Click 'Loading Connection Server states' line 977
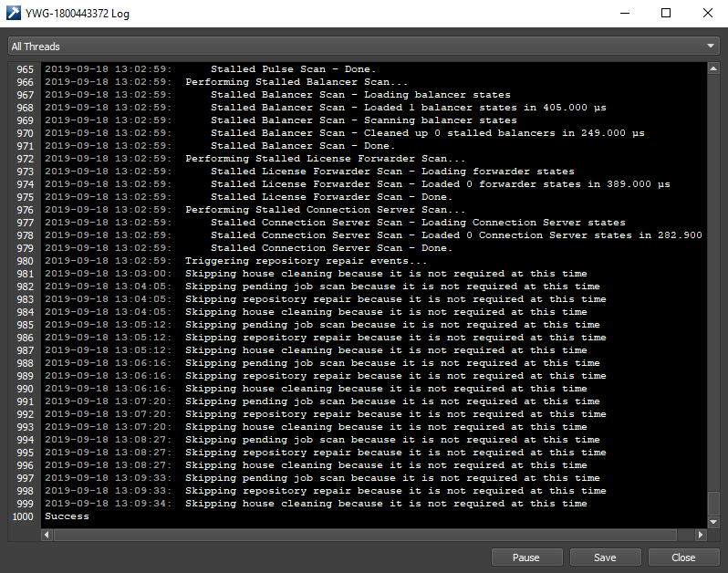The width and height of the screenshot is (728, 573). pos(335,223)
